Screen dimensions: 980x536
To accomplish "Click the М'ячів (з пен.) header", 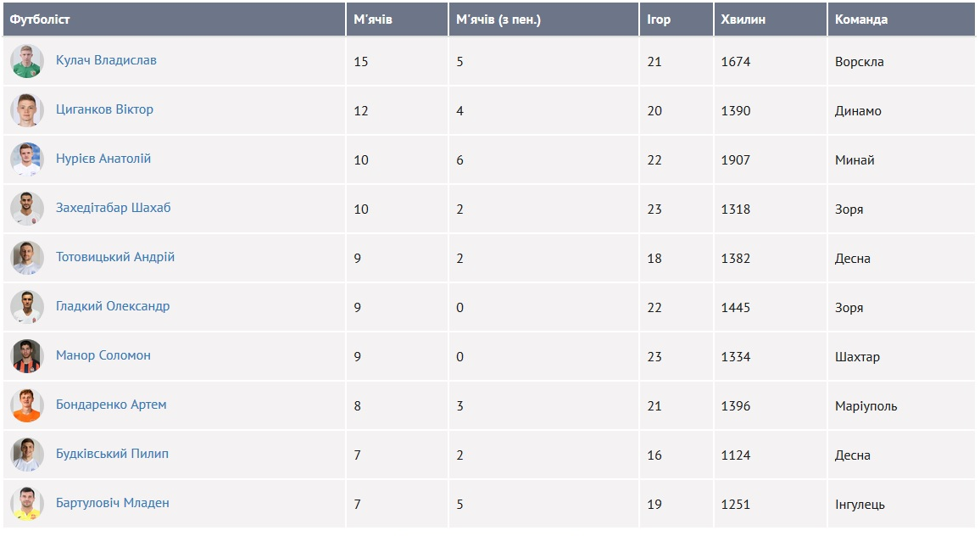I will [x=498, y=20].
